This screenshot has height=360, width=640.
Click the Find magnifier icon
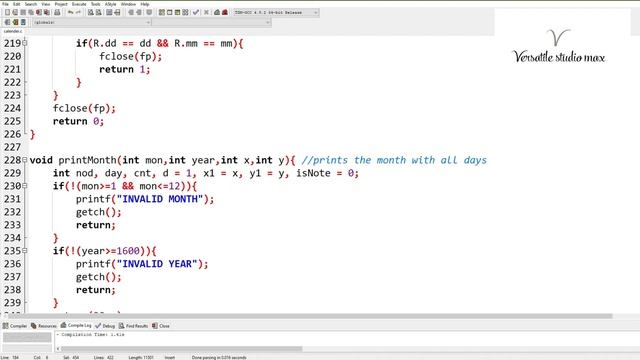(x=91, y=12)
